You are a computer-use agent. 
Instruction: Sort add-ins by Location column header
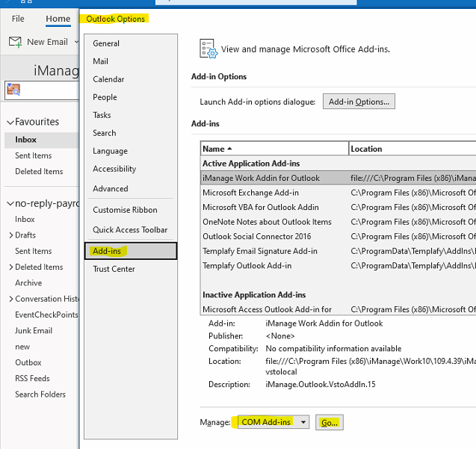[411, 149]
